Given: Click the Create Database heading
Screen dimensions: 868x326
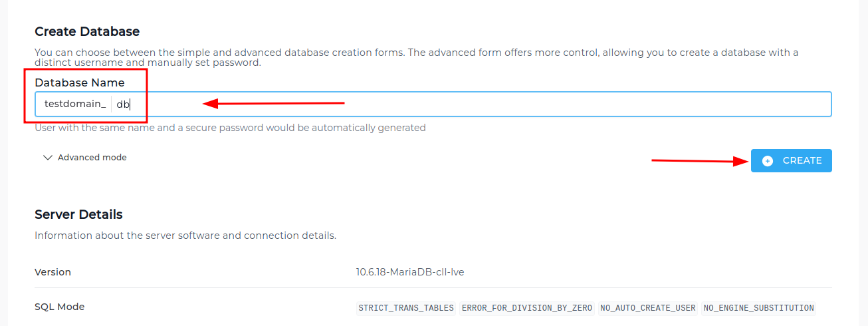Looking at the screenshot, I should (x=87, y=31).
